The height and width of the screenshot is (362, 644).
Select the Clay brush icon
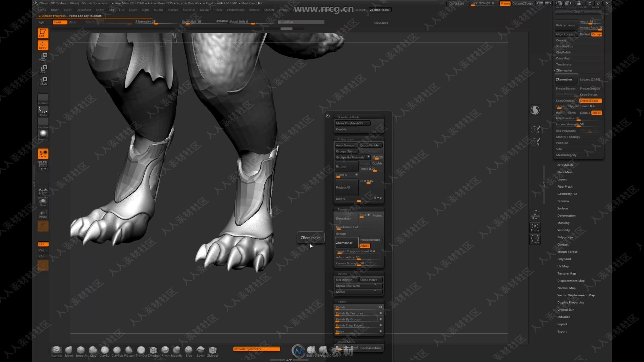(93, 351)
